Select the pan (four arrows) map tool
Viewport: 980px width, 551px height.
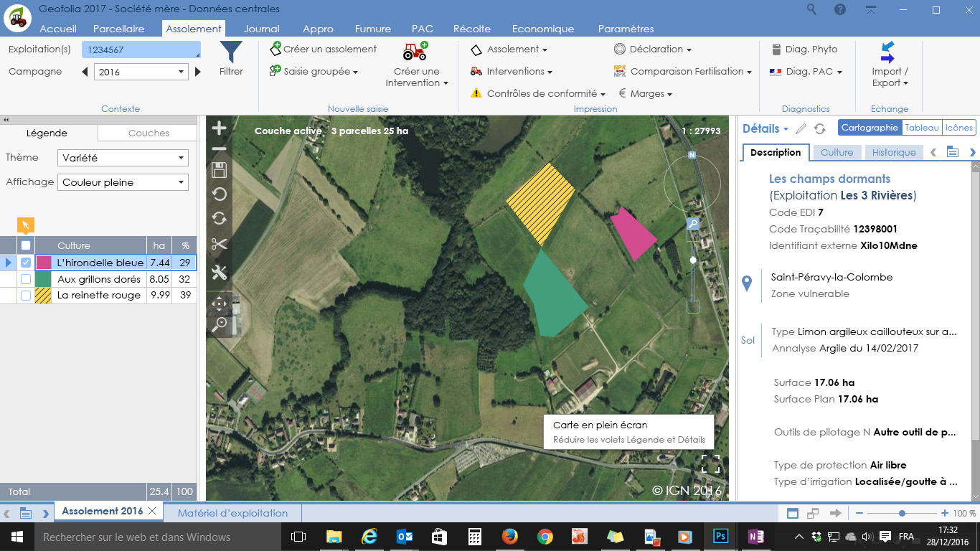[x=220, y=303]
